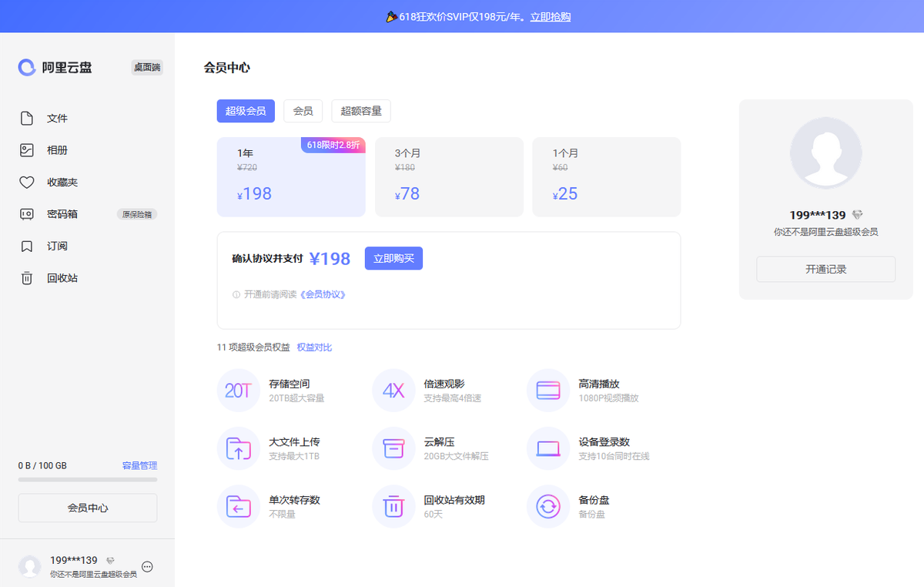Click the 密码箱 safe box icon

27,214
